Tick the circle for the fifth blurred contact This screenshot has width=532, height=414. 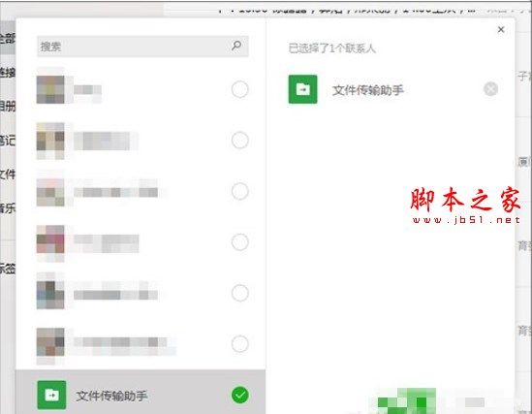click(240, 293)
